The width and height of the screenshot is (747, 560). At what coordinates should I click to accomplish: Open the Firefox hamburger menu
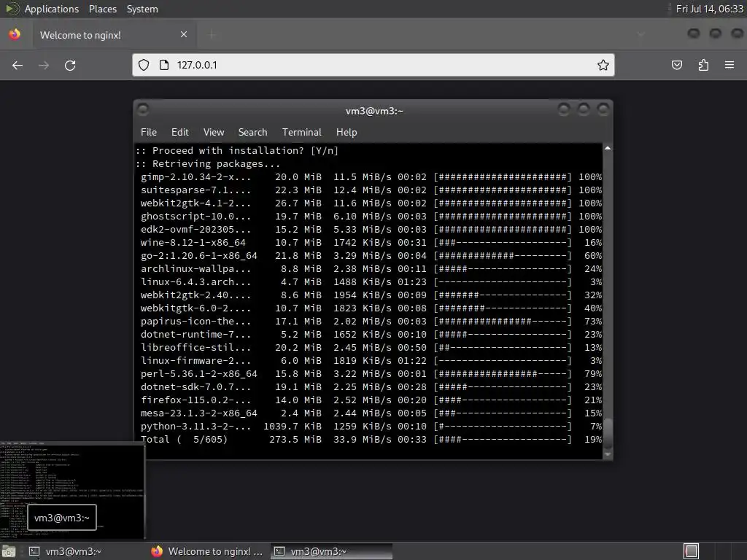(729, 65)
